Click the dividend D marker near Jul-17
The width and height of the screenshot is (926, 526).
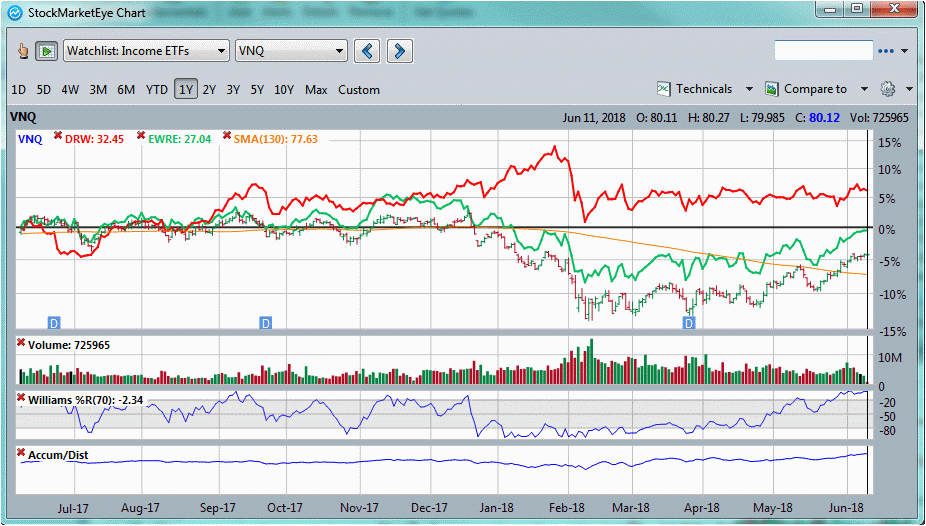coord(54,322)
